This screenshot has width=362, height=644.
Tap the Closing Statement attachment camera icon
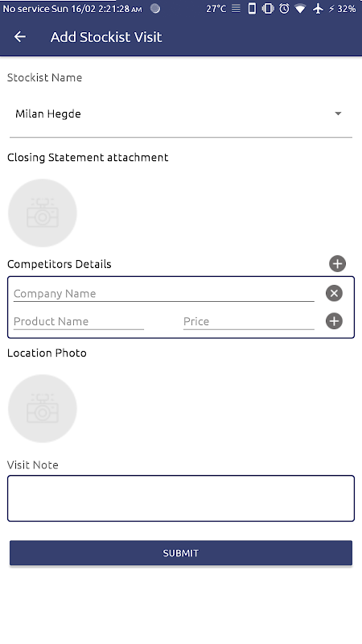(x=43, y=213)
